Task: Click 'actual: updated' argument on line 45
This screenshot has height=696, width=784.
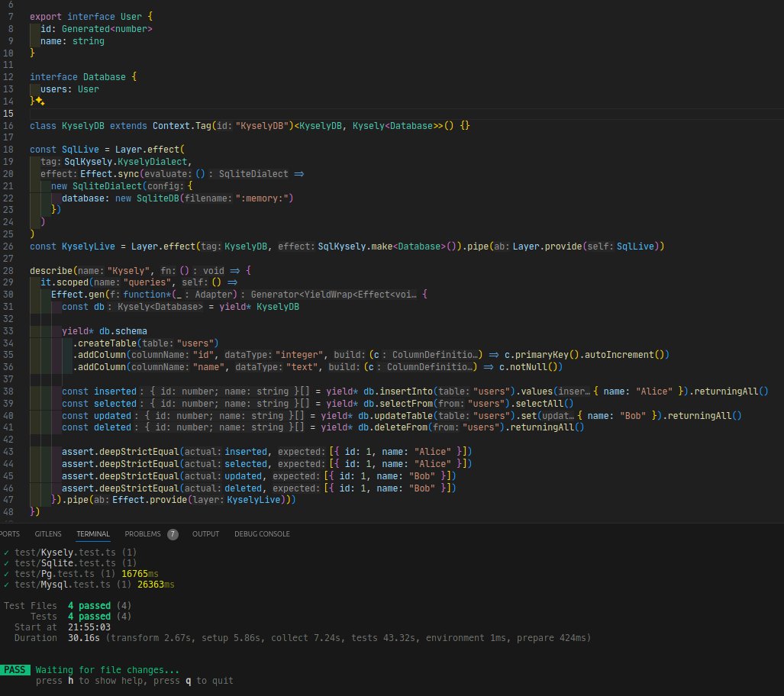Action: pos(223,476)
